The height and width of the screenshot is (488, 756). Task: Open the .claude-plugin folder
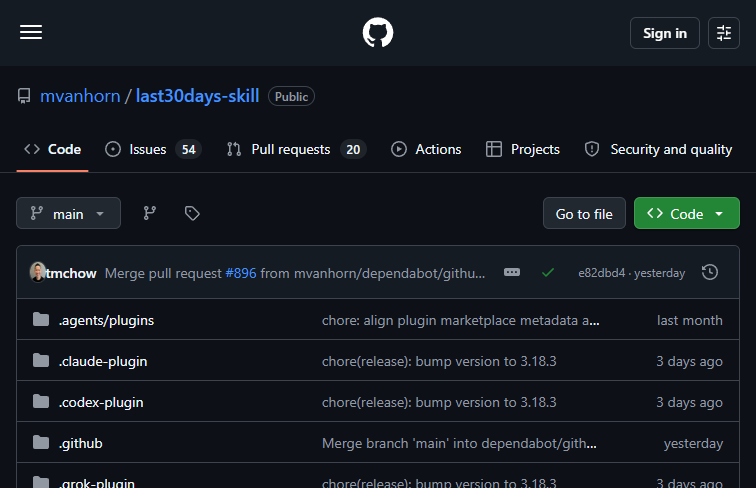pos(103,361)
